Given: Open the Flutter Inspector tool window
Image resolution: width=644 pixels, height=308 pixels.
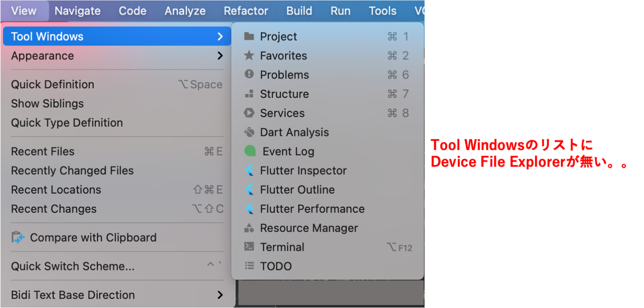Looking at the screenshot, I should pyautogui.click(x=303, y=170).
